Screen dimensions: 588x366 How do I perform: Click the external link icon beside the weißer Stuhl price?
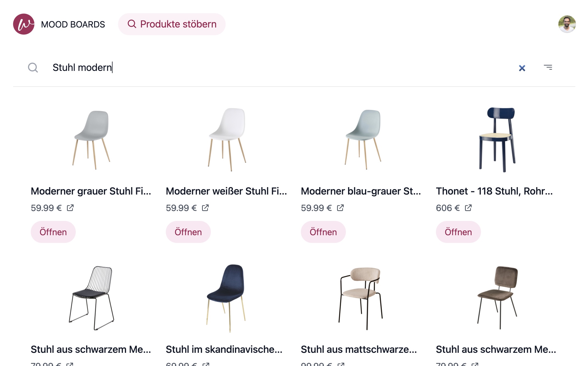pos(205,208)
